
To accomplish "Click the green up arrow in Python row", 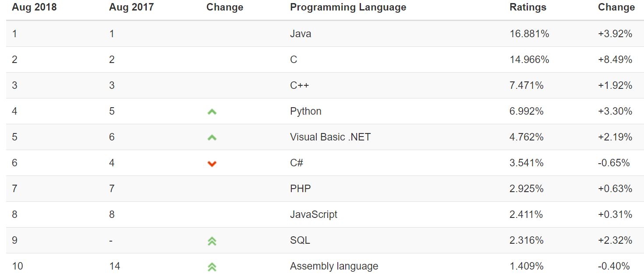I will 212,112.
